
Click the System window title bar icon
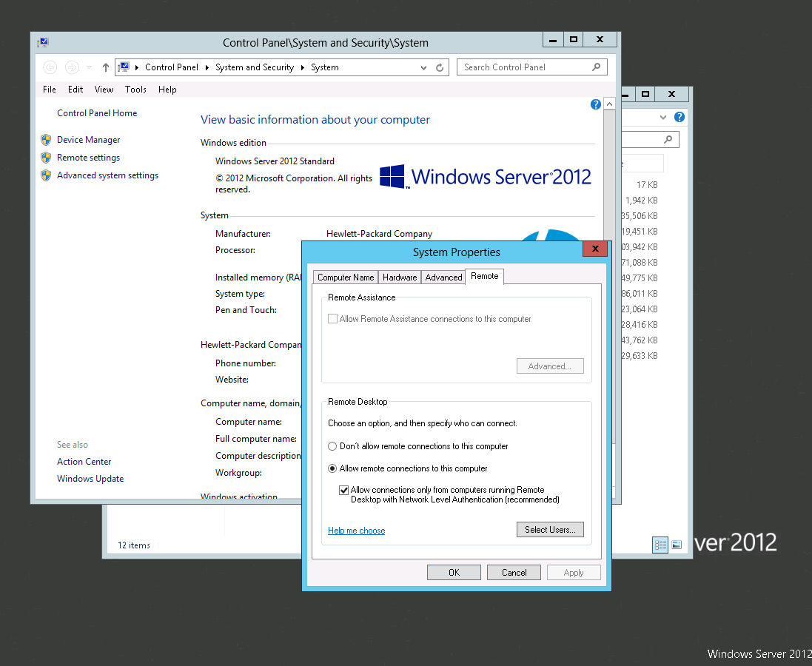click(43, 42)
